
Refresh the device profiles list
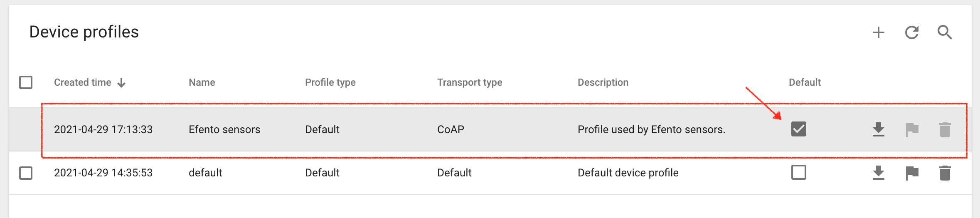pos(911,32)
